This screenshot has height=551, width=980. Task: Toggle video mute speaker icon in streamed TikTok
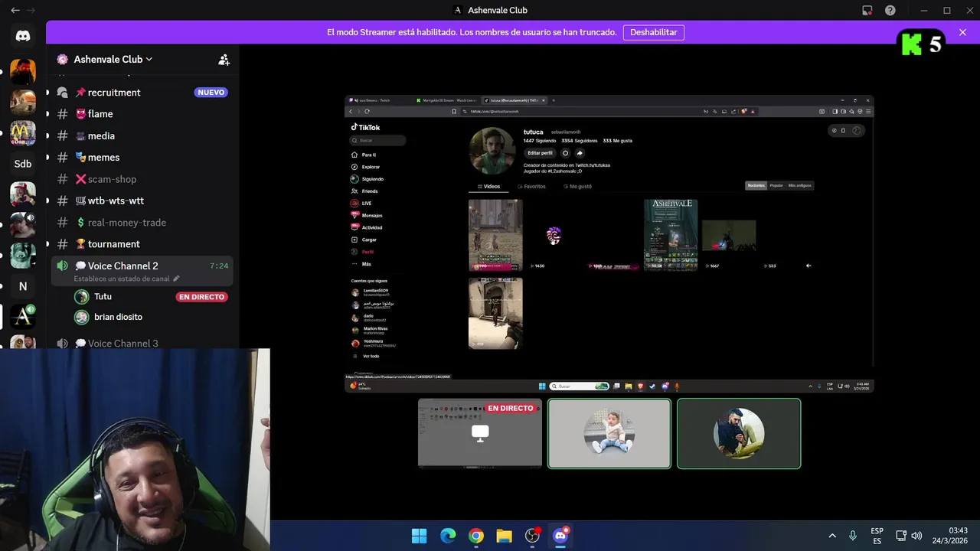[x=808, y=266]
